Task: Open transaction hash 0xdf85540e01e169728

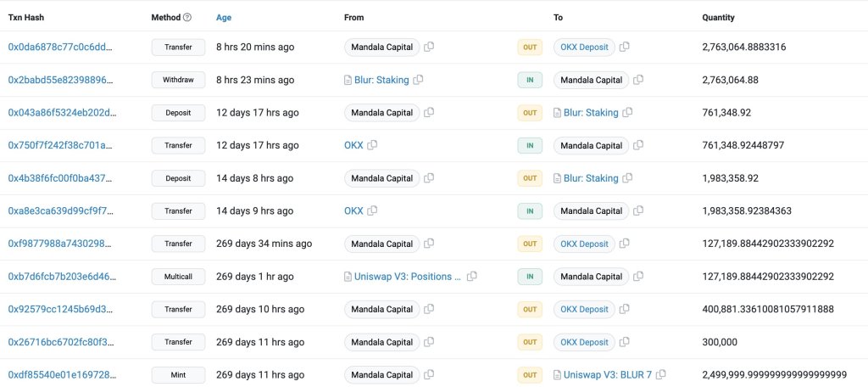Action: (x=60, y=374)
